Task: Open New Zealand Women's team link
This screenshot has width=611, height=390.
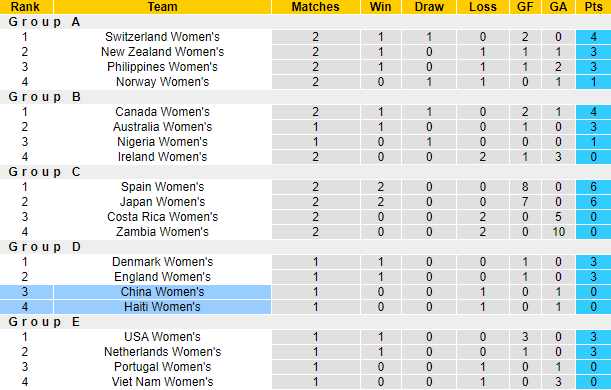Action: (162, 52)
